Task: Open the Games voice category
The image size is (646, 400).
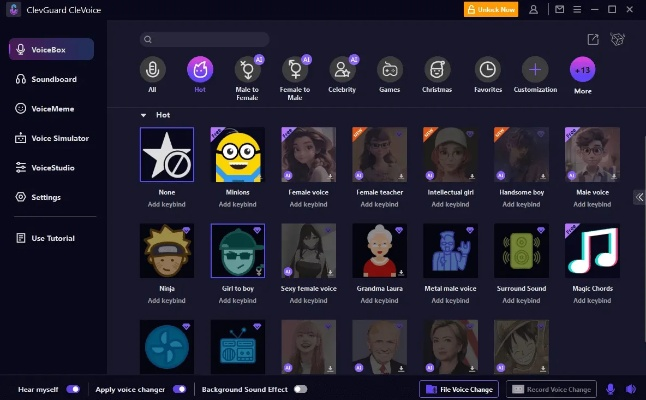Action: (390, 70)
